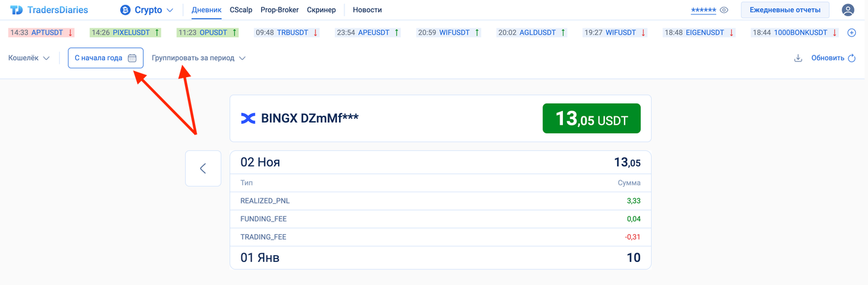
Task: Open the Crypto market dropdown
Action: [x=146, y=10]
